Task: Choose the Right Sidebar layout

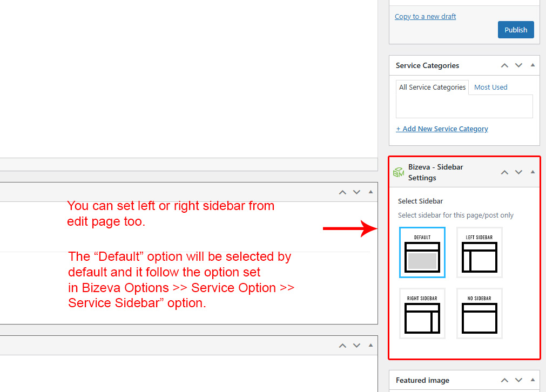Action: tap(422, 314)
